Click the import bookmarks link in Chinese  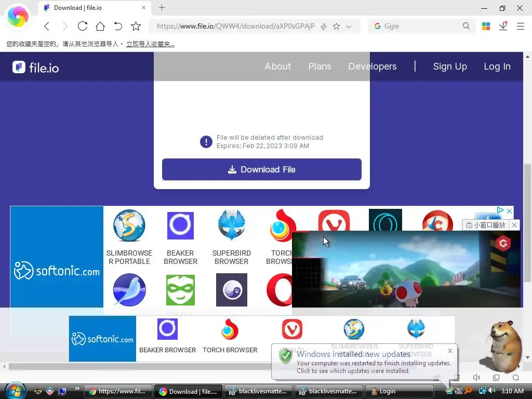[150, 44]
